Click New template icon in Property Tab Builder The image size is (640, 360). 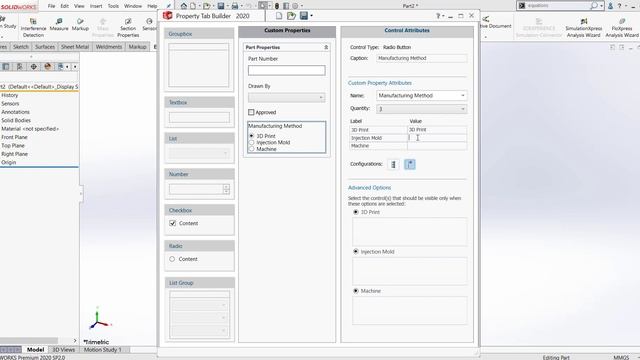279,16
